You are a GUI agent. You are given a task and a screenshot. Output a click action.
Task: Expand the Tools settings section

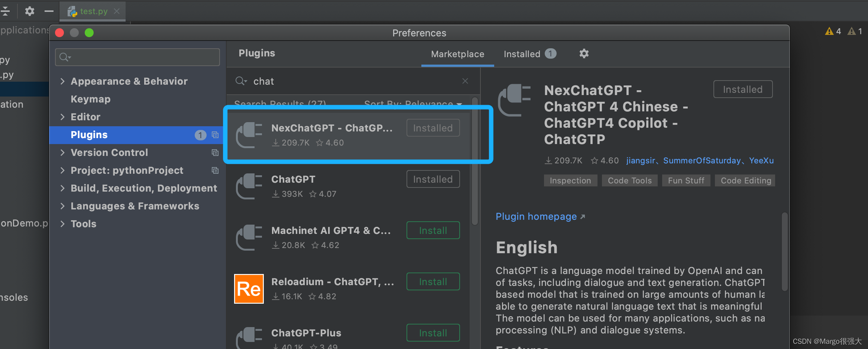[62, 224]
